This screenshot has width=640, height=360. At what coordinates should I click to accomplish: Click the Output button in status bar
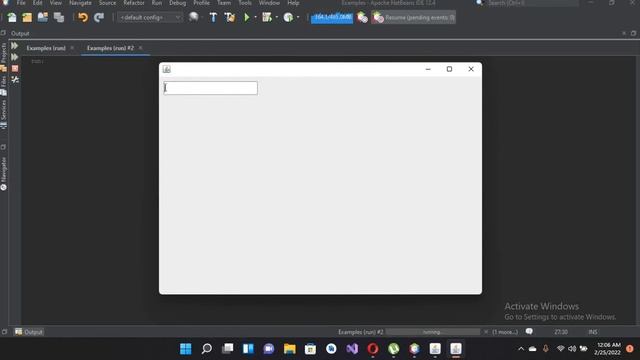[29, 332]
